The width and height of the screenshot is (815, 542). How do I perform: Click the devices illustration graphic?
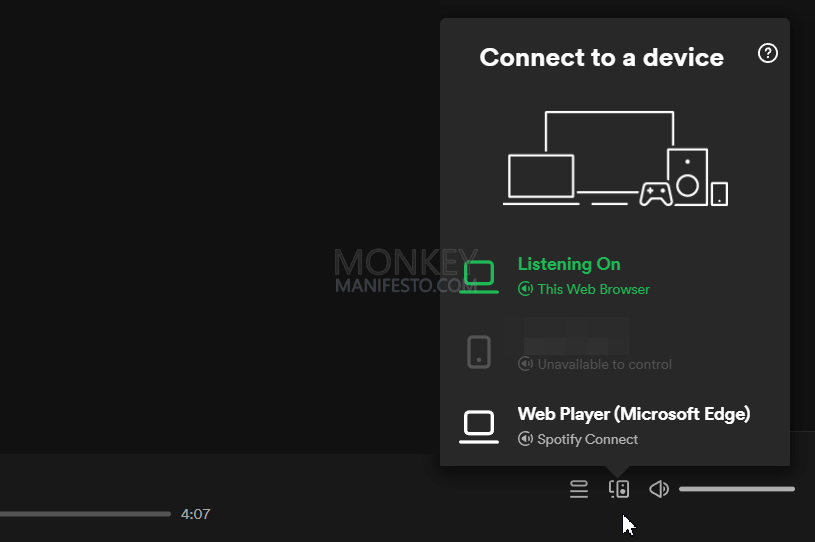[615, 158]
